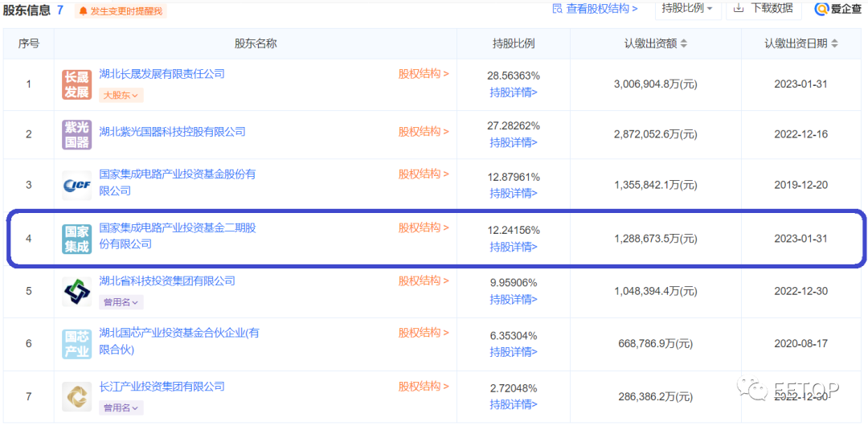Open 持股详情 under 28.56363%

pos(513,92)
